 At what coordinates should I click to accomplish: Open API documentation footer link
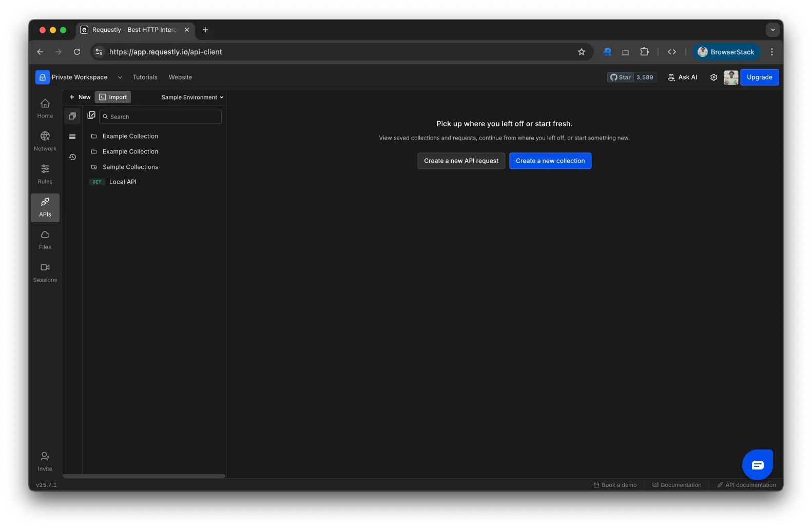(x=746, y=485)
